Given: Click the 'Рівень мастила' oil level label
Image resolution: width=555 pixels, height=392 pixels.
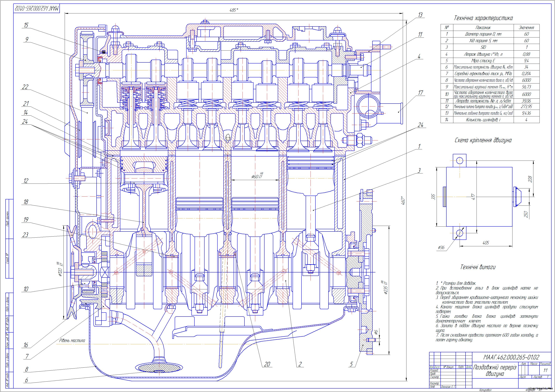Looking at the screenshot, I should pyautogui.click(x=72, y=341).
